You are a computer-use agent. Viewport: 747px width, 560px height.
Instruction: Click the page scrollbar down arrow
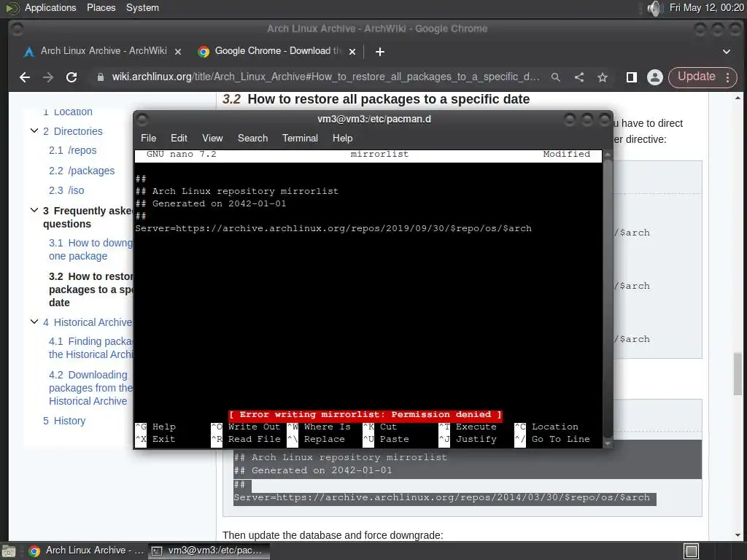(x=738, y=536)
